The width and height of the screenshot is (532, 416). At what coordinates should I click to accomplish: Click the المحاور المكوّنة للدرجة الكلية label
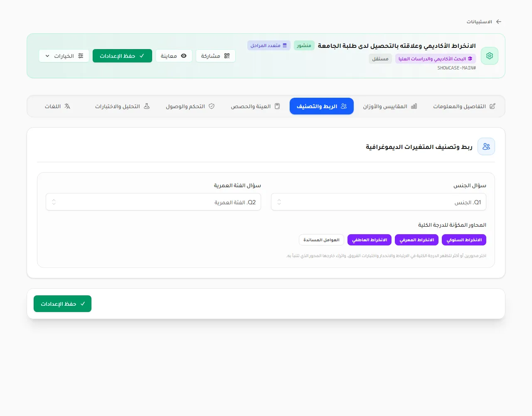(x=452, y=225)
